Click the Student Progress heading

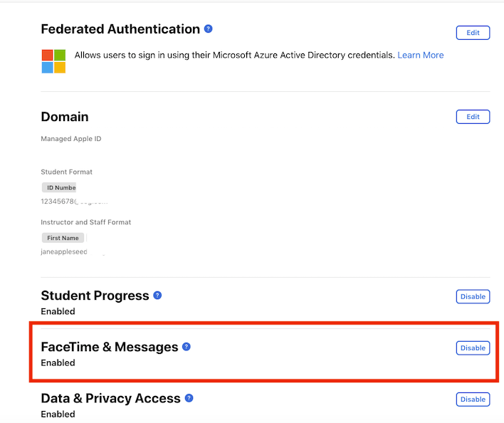click(95, 296)
